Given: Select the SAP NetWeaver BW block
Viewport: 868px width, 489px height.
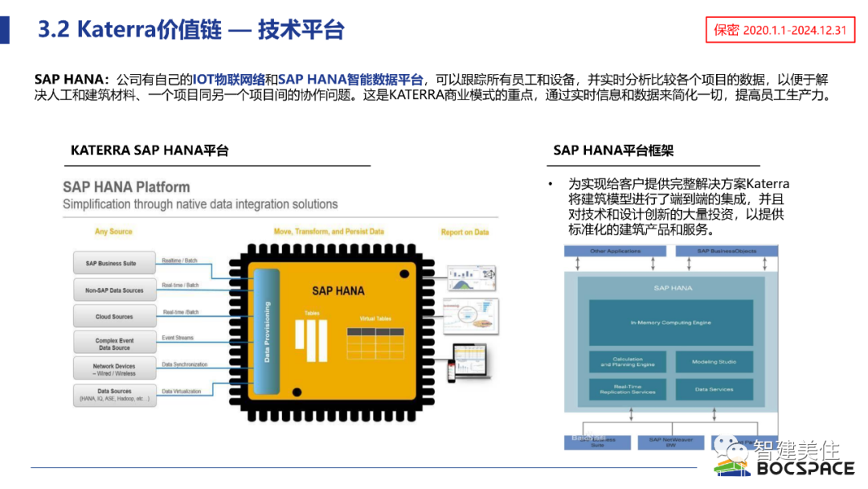Looking at the screenshot, I should click(x=671, y=442).
